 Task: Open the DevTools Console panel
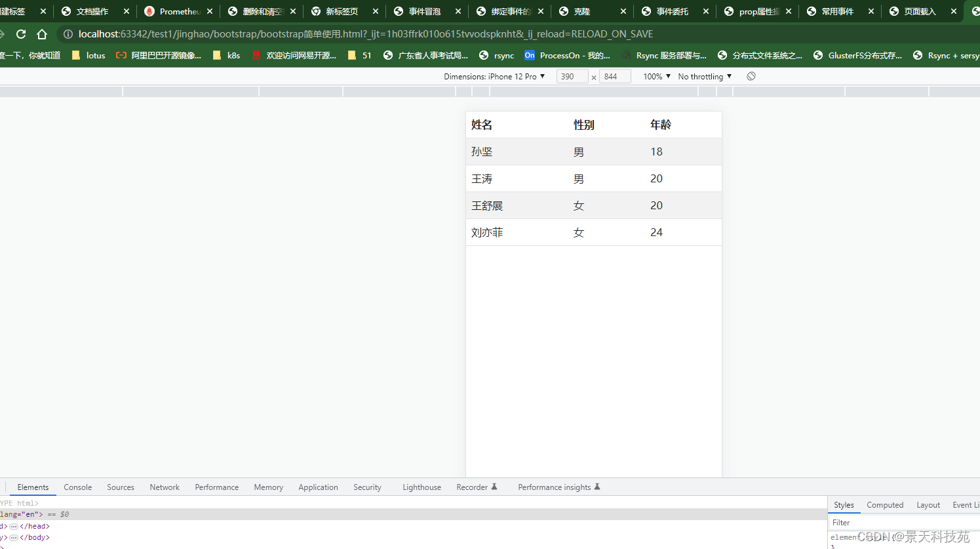77,487
